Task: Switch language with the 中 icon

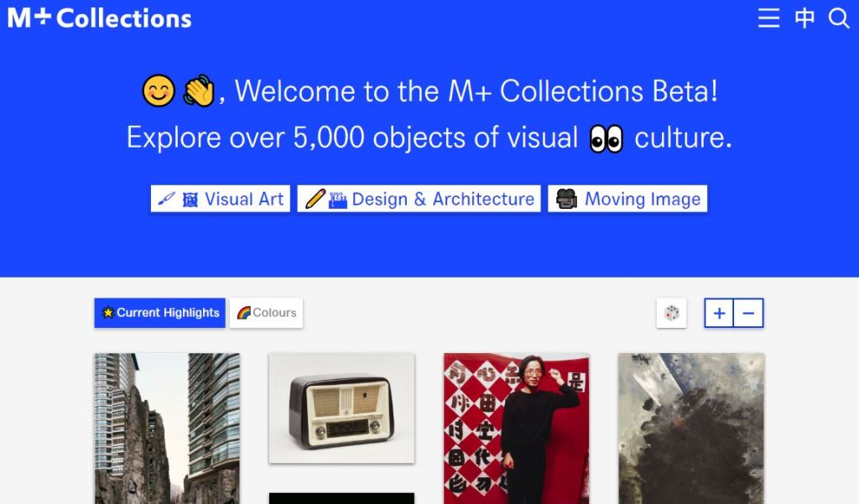Action: (x=804, y=18)
